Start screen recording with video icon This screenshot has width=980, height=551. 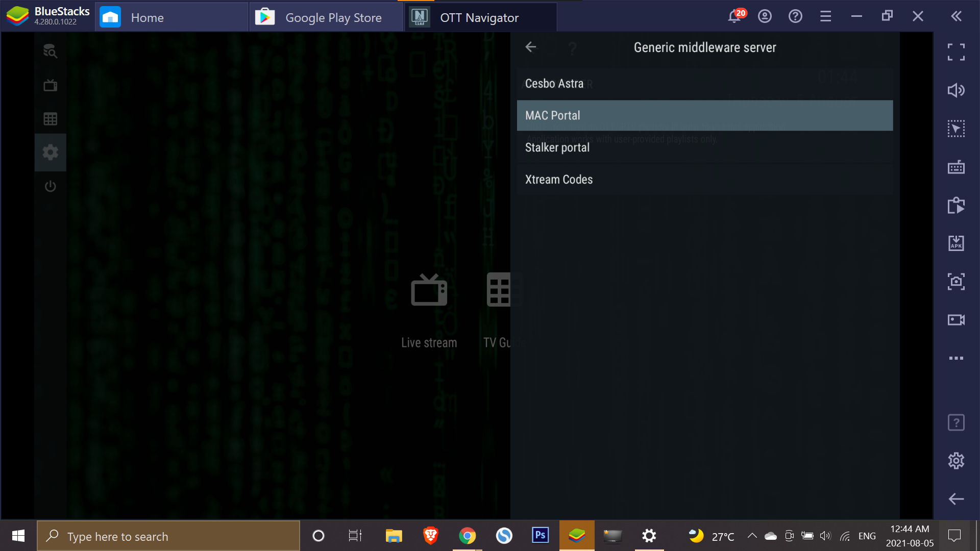click(956, 320)
